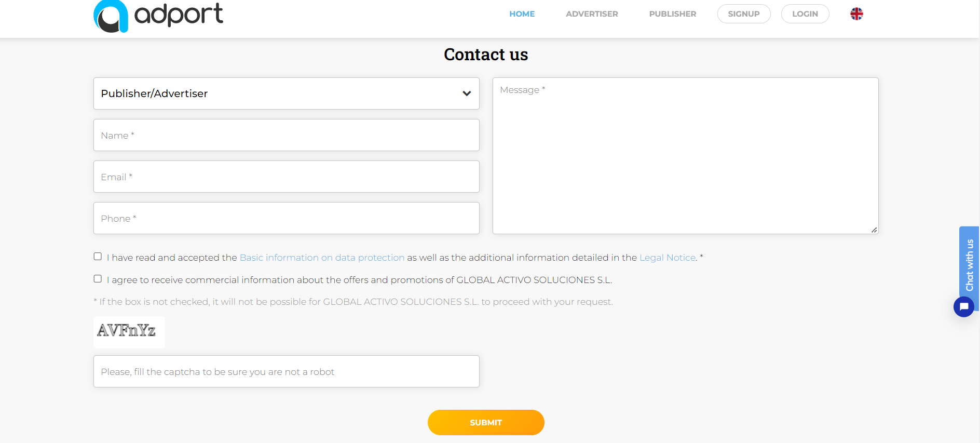Open the Legal Notice link

[667, 258]
